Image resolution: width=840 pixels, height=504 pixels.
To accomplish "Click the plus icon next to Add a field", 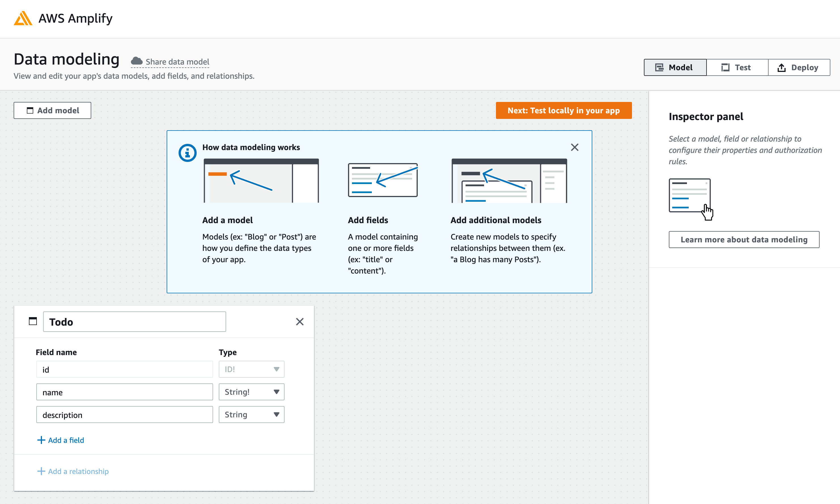I will [41, 440].
